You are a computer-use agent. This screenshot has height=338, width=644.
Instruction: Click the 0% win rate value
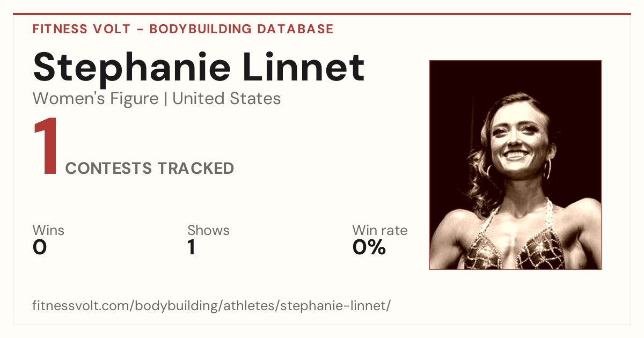click(x=369, y=247)
